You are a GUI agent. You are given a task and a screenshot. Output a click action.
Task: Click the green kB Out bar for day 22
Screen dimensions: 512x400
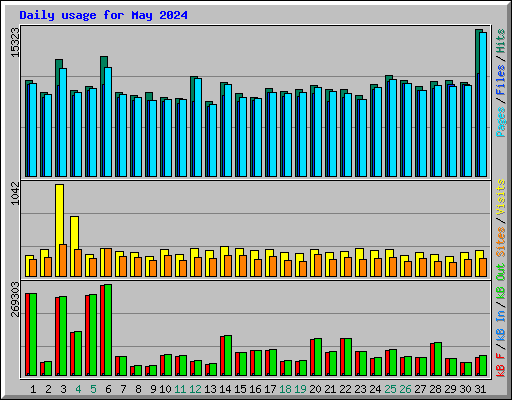(x=348, y=357)
